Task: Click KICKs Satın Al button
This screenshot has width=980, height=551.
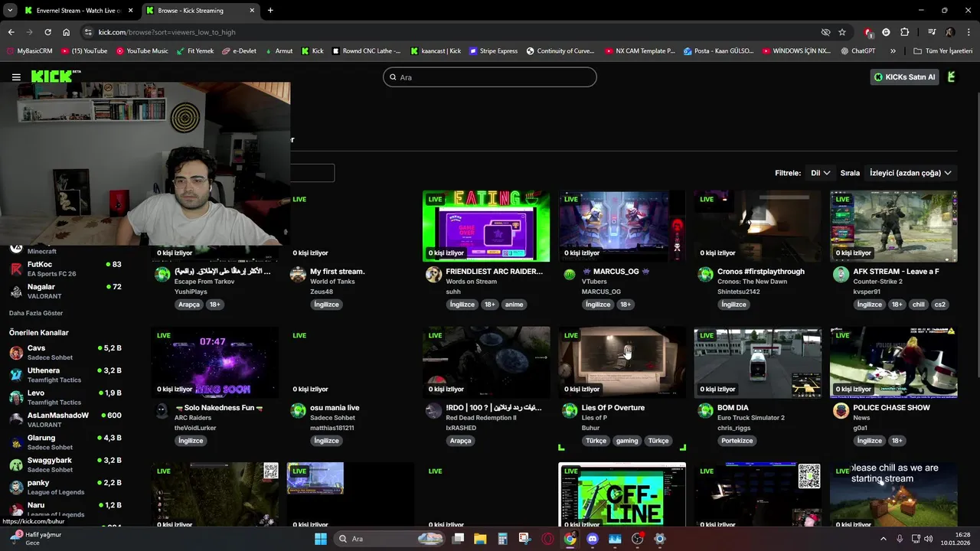Action: 904,77
